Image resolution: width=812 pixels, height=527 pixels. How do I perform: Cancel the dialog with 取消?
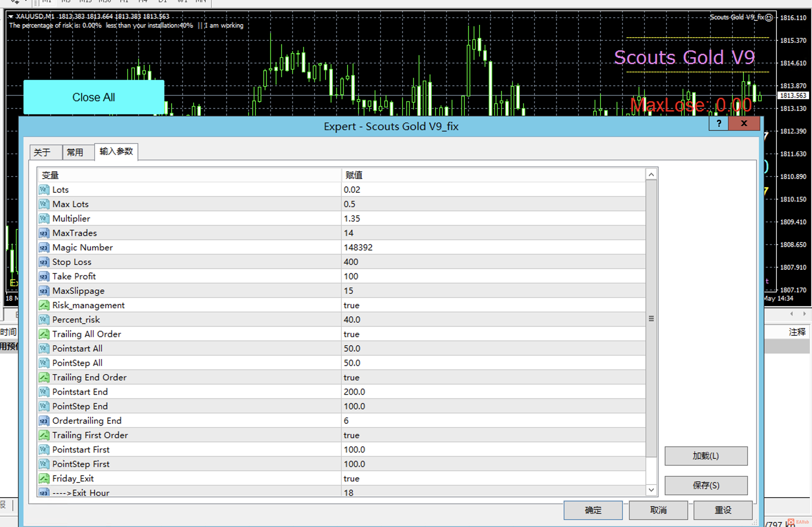658,510
